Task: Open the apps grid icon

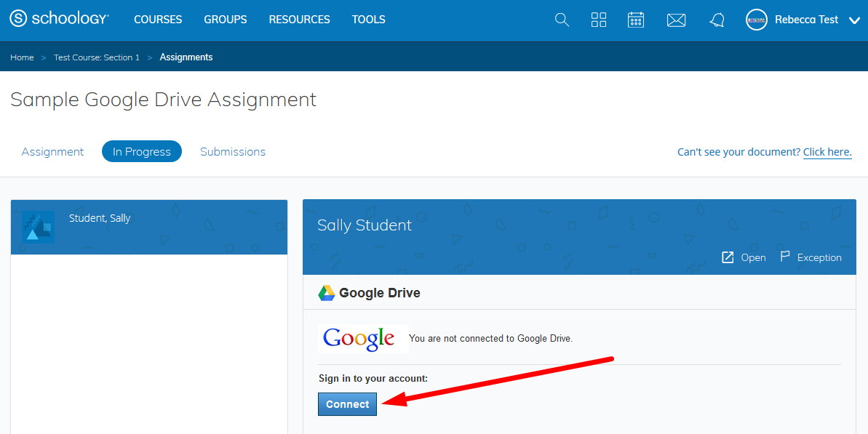Action: pos(599,20)
